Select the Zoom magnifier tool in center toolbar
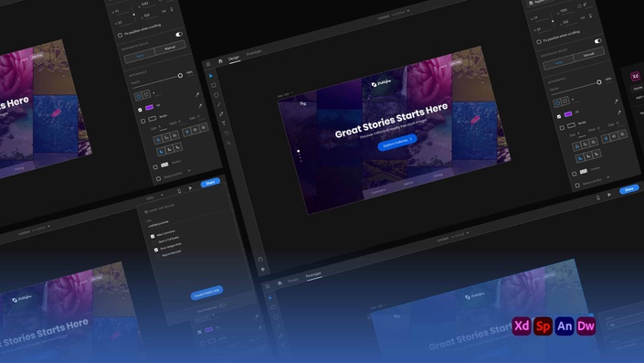644x363 pixels. coord(228,143)
